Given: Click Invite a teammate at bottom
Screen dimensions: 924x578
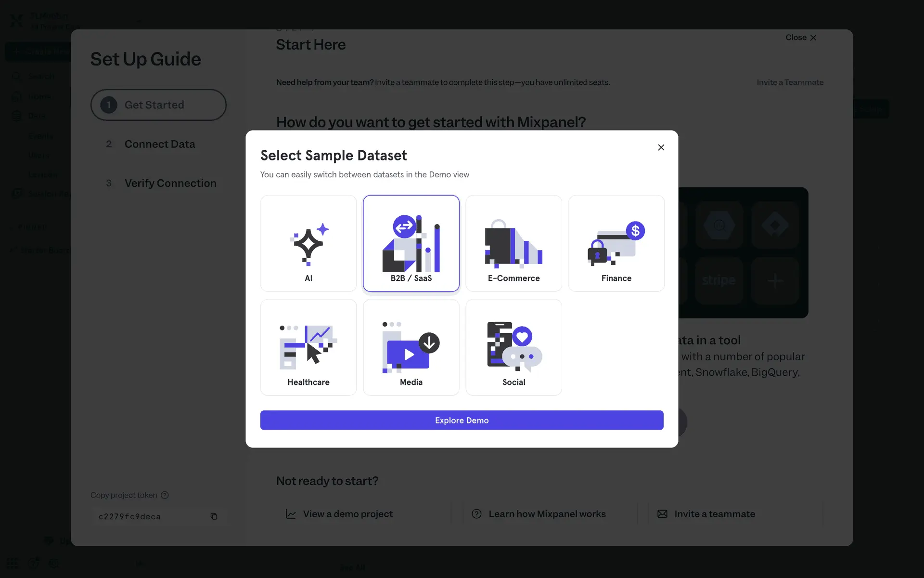Looking at the screenshot, I should point(714,514).
